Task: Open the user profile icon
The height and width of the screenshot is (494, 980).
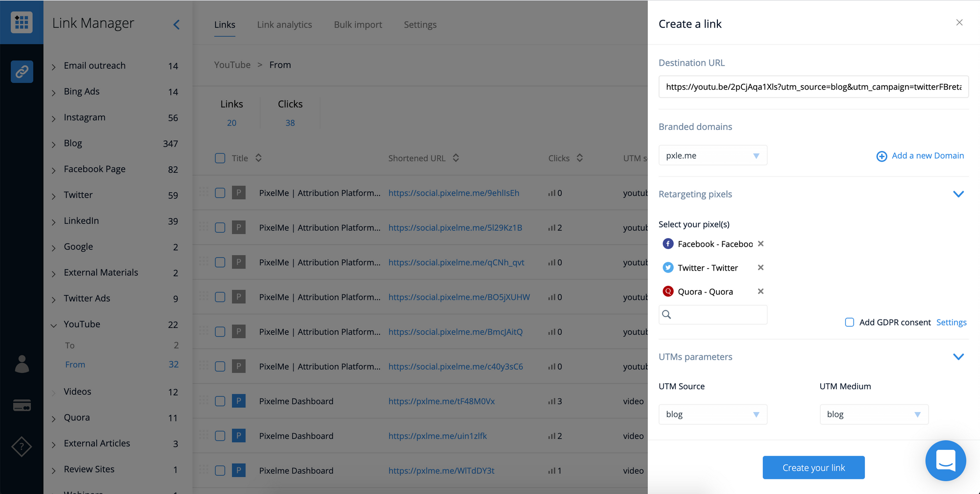Action: (22, 364)
